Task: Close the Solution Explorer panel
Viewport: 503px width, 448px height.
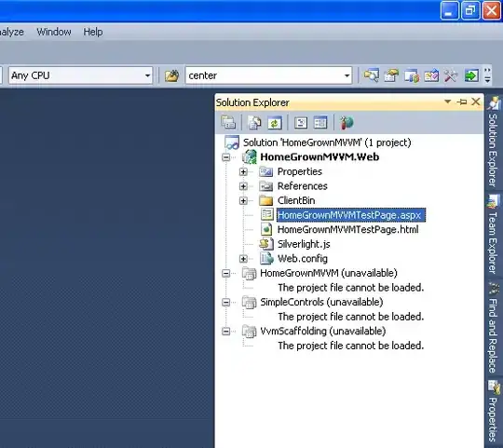Action: 476,102
